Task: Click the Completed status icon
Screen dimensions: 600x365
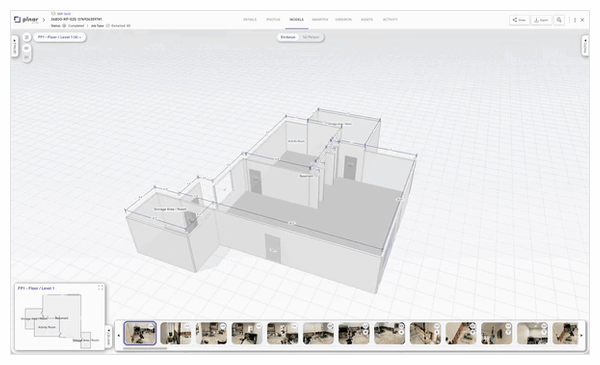Action: click(64, 26)
